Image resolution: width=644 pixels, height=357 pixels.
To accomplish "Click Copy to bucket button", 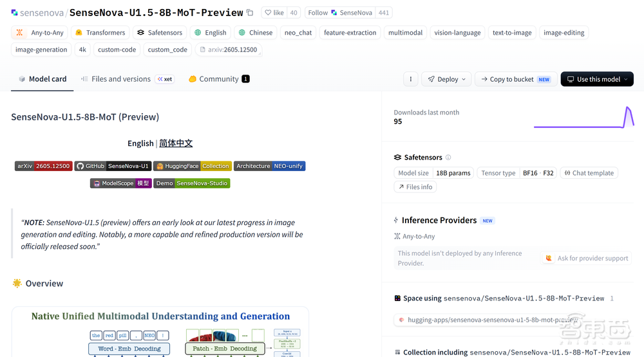I will tap(516, 79).
